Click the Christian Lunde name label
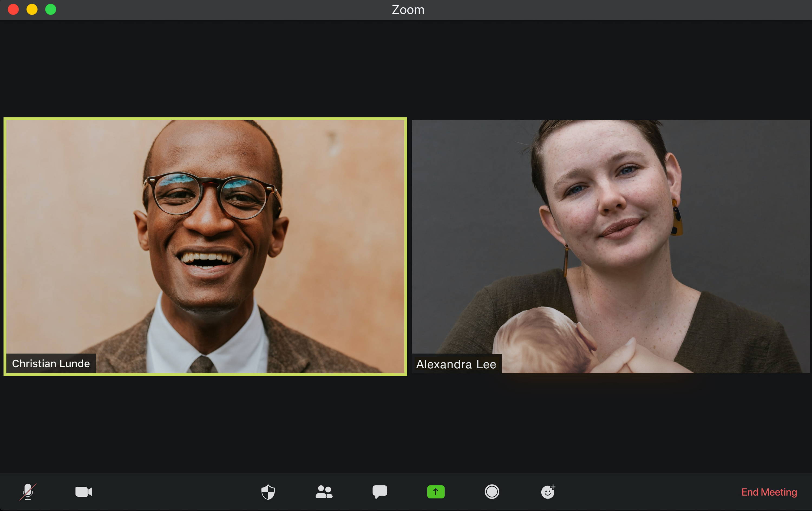Viewport: 812px width, 511px height. pyautogui.click(x=51, y=363)
